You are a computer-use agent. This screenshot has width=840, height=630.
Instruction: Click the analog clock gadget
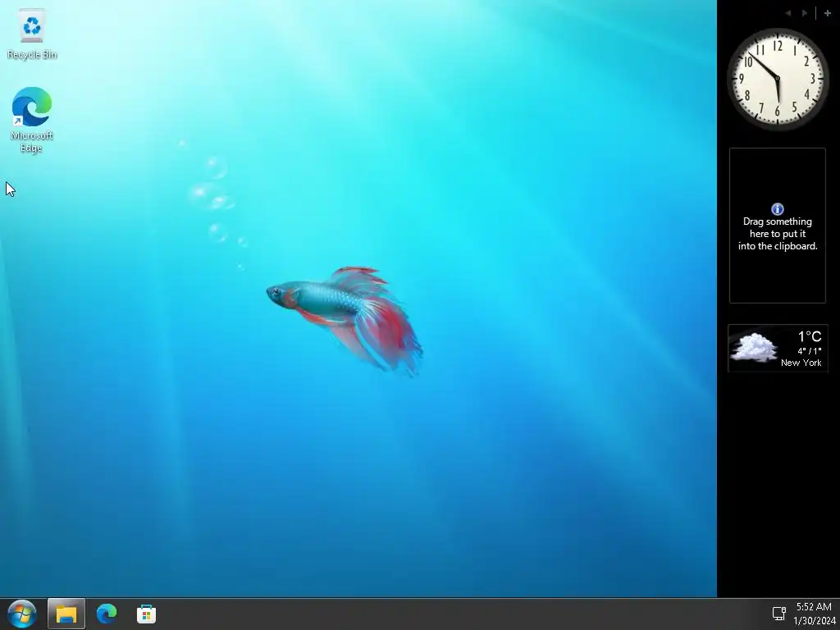click(778, 80)
